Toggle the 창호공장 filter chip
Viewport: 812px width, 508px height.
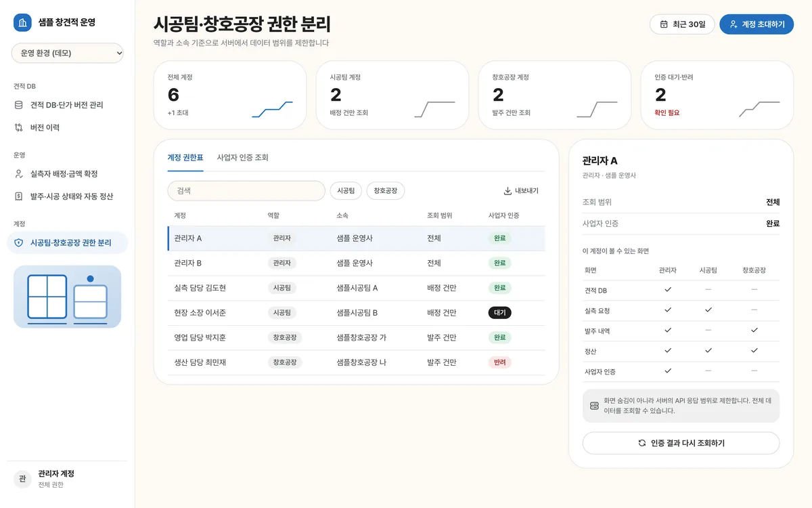386,191
